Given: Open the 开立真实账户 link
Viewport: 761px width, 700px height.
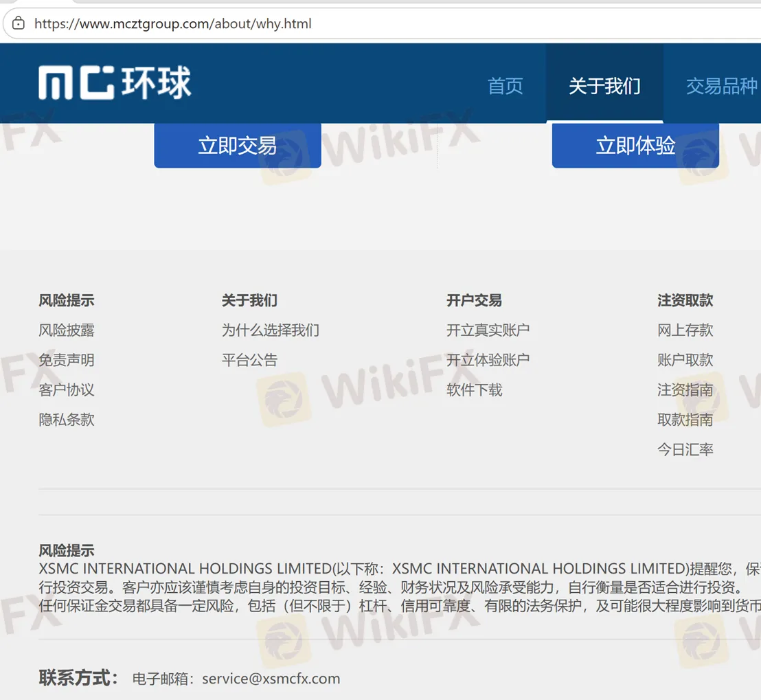Looking at the screenshot, I should pos(488,330).
